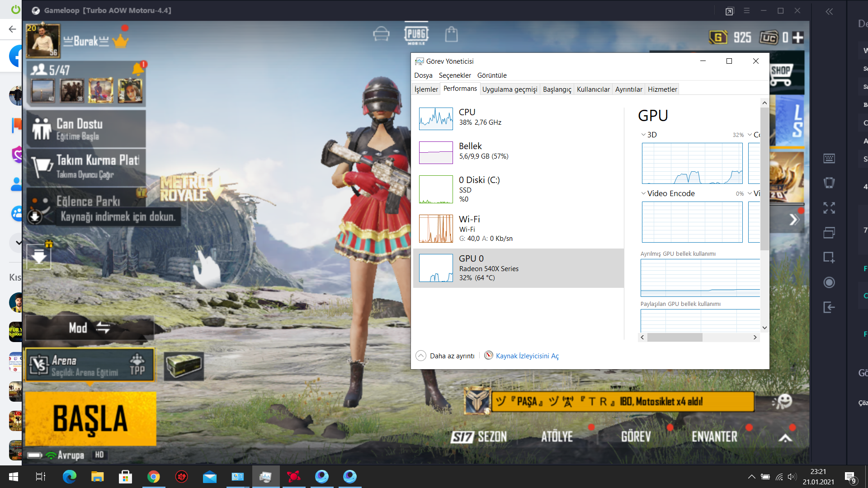Image resolution: width=868 pixels, height=488 pixels.
Task: Open the Seçenekler menu in Task Manager
Action: [x=454, y=75]
